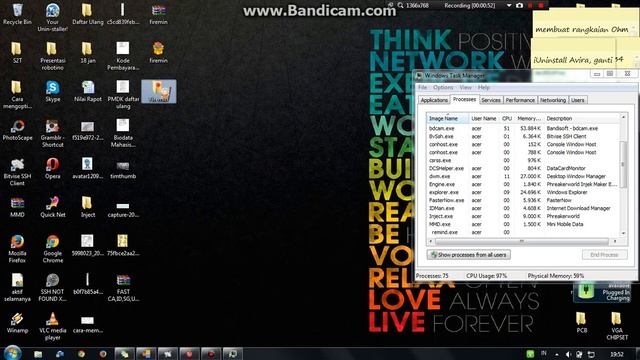Select the 18 jan folder icon
The height and width of the screenshot is (360, 640).
[x=88, y=52]
